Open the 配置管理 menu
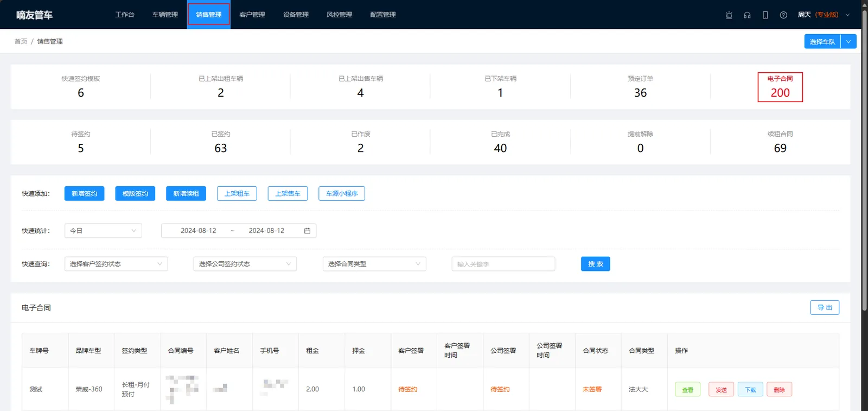868x411 pixels. (x=383, y=15)
